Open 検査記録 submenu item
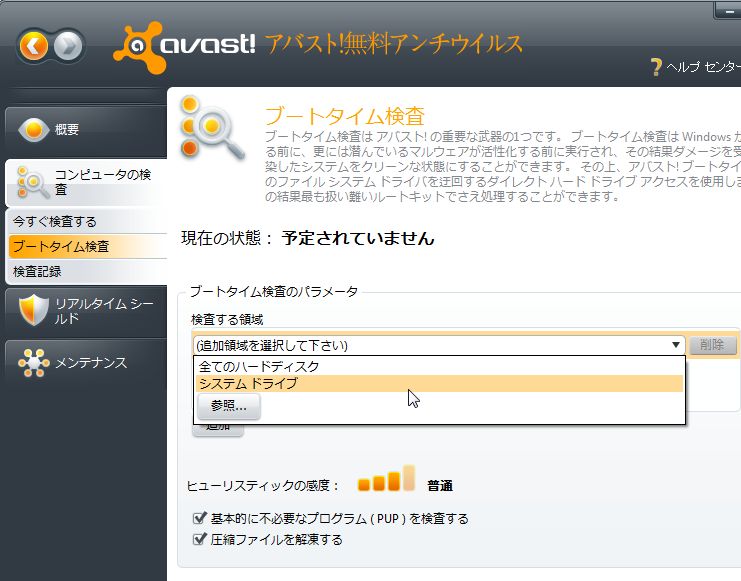The image size is (741, 581). pyautogui.click(x=88, y=271)
